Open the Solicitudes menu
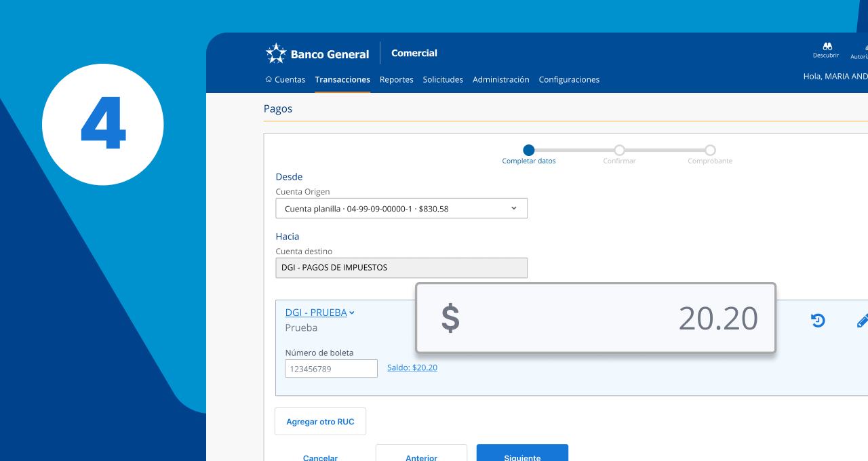868x461 pixels. 443,79
